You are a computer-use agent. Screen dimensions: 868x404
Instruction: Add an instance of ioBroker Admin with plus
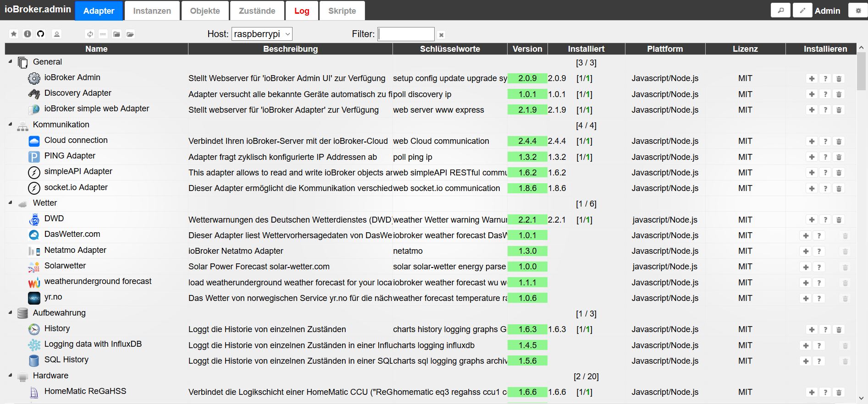click(x=812, y=78)
